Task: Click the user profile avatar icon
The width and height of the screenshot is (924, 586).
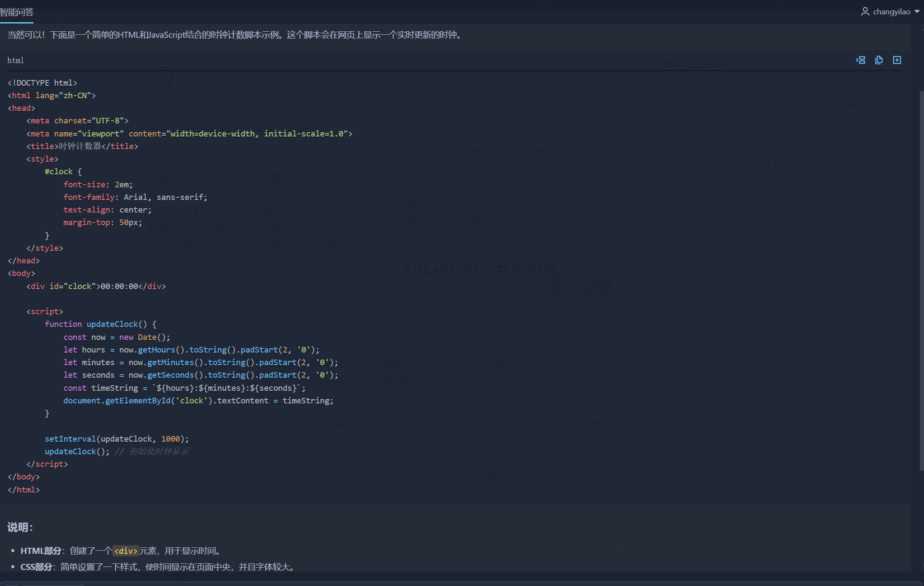Action: (865, 12)
